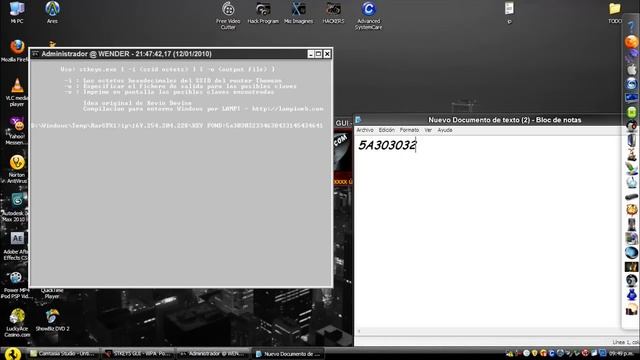Open Mis Imagenes desktop icon

pyautogui.click(x=298, y=12)
